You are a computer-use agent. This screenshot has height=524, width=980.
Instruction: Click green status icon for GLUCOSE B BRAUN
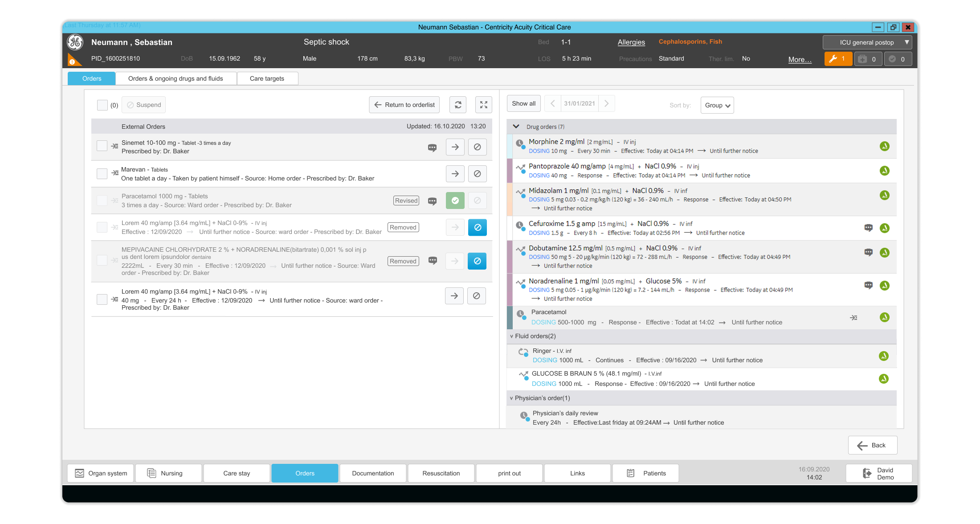(884, 379)
